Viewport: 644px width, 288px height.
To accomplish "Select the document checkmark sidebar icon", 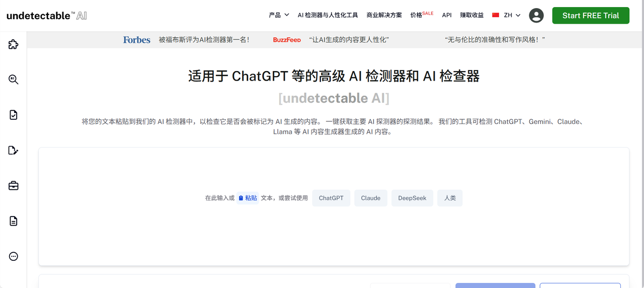I will click(14, 115).
